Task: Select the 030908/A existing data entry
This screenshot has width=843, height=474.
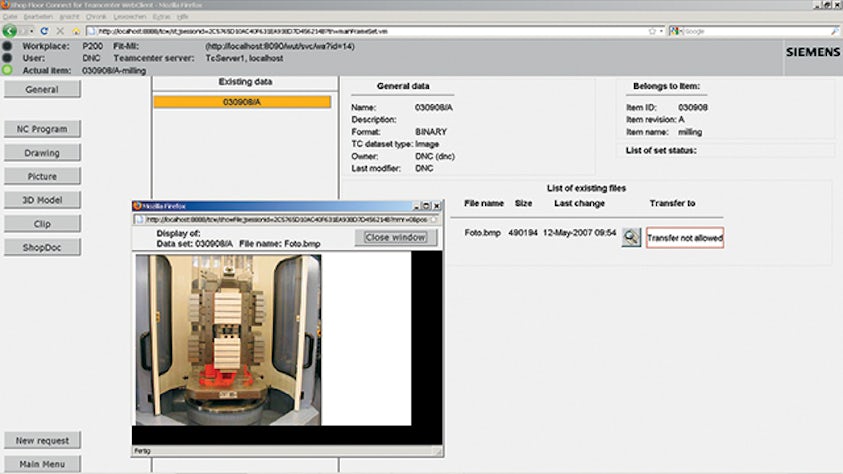Action: tap(242, 102)
